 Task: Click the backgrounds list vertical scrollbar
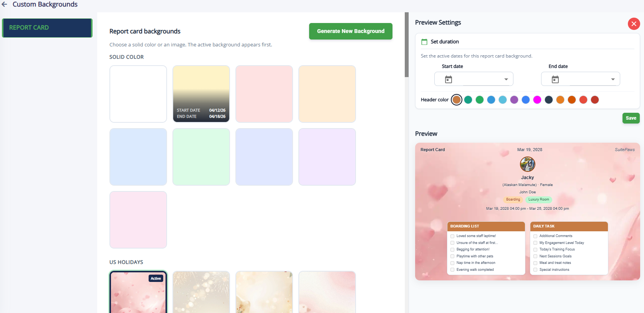pyautogui.click(x=407, y=45)
